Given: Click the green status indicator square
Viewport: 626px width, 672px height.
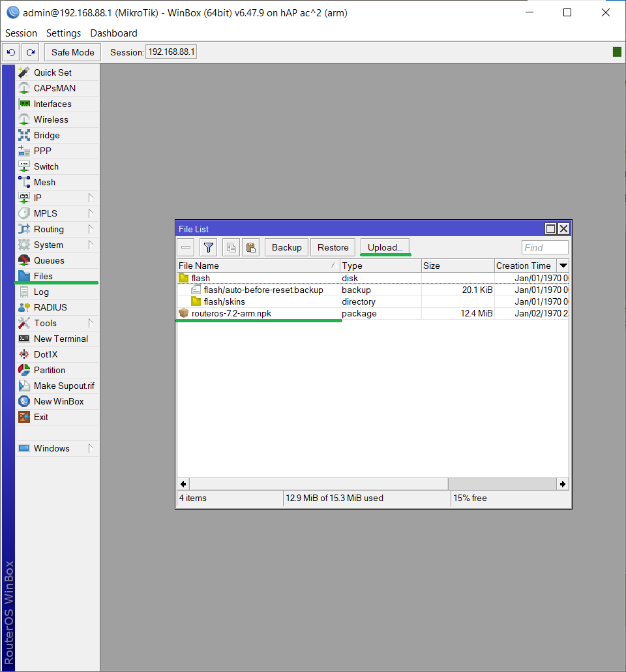Looking at the screenshot, I should pyautogui.click(x=617, y=52).
